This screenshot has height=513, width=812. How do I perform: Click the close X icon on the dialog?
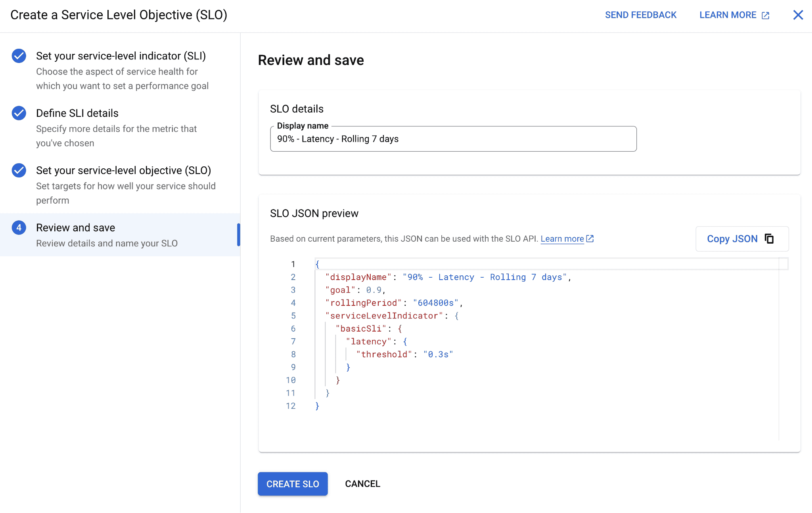tap(798, 15)
